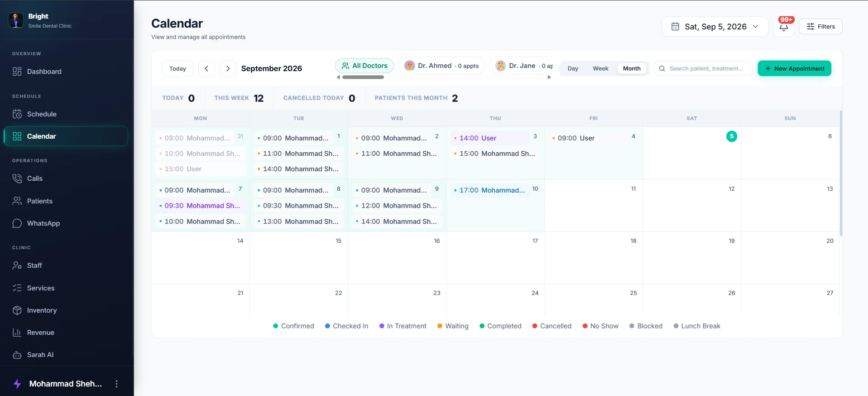Click the search magnifier icon
Screen dimensions: 868x396
pyautogui.click(x=662, y=68)
